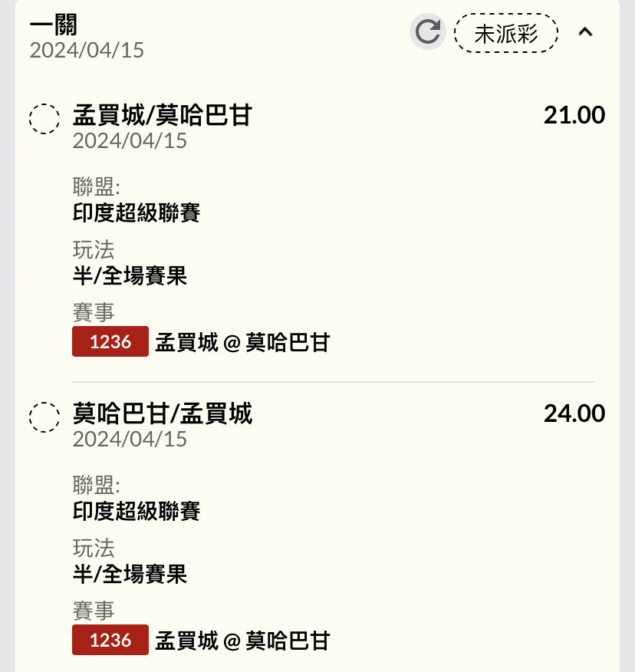Screen dimensions: 635x672
Task: Click the first 半/全場賽果 play type
Action: coord(130,275)
